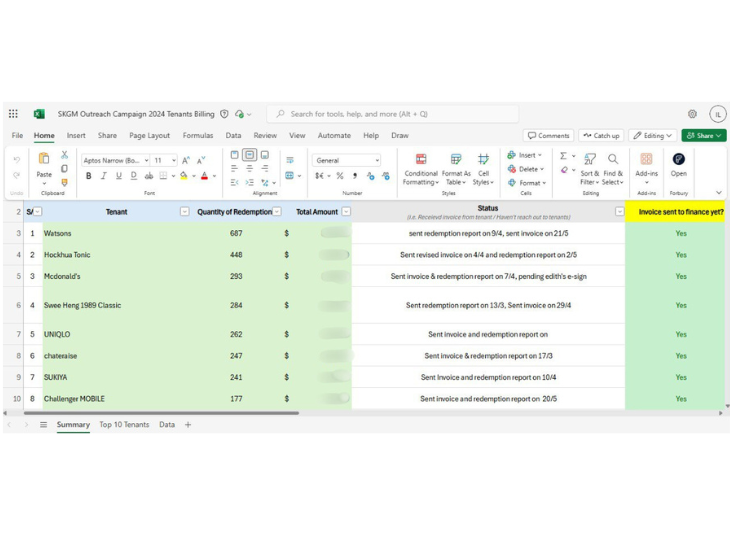Switch to the Top 10 Tenants sheet

coord(124,425)
